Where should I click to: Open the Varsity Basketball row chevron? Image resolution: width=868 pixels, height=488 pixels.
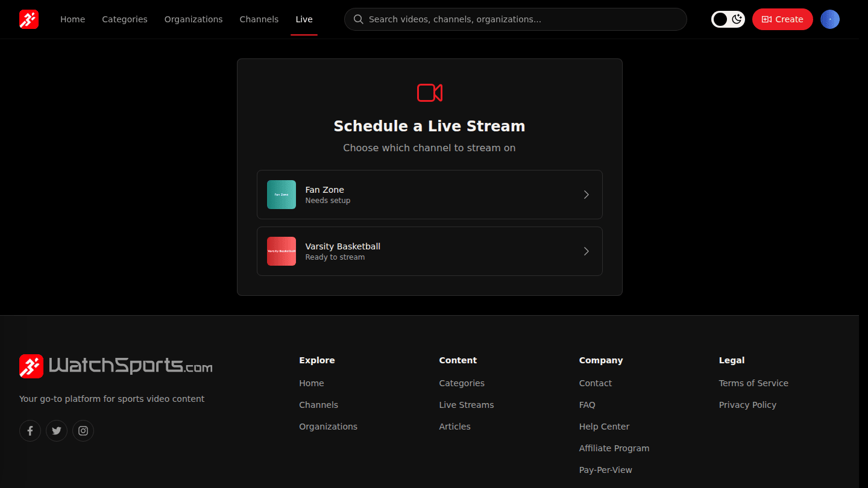click(587, 251)
